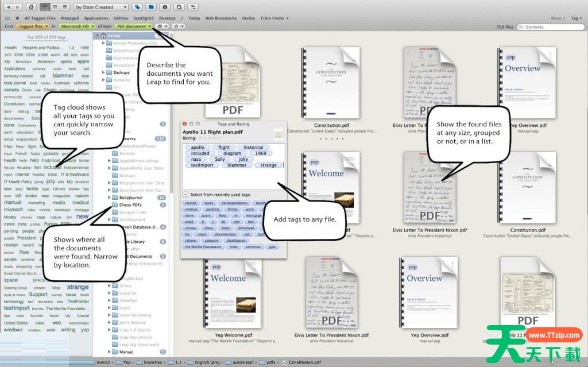
Task: Open the Web Bookmarks item
Action: [x=221, y=18]
